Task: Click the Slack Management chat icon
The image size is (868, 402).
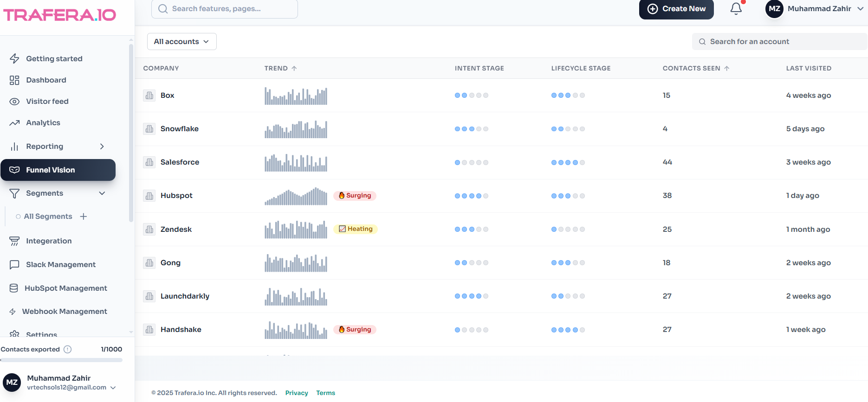Action: coord(14,265)
